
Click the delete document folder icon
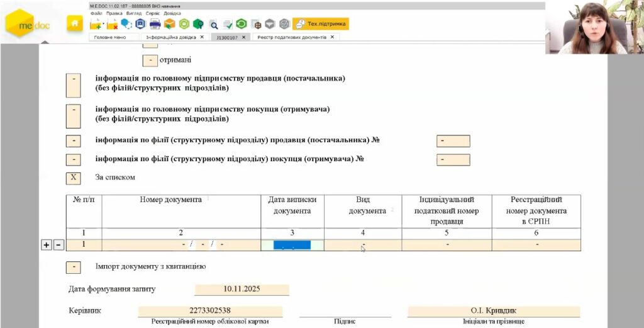pyautogui.click(x=112, y=25)
